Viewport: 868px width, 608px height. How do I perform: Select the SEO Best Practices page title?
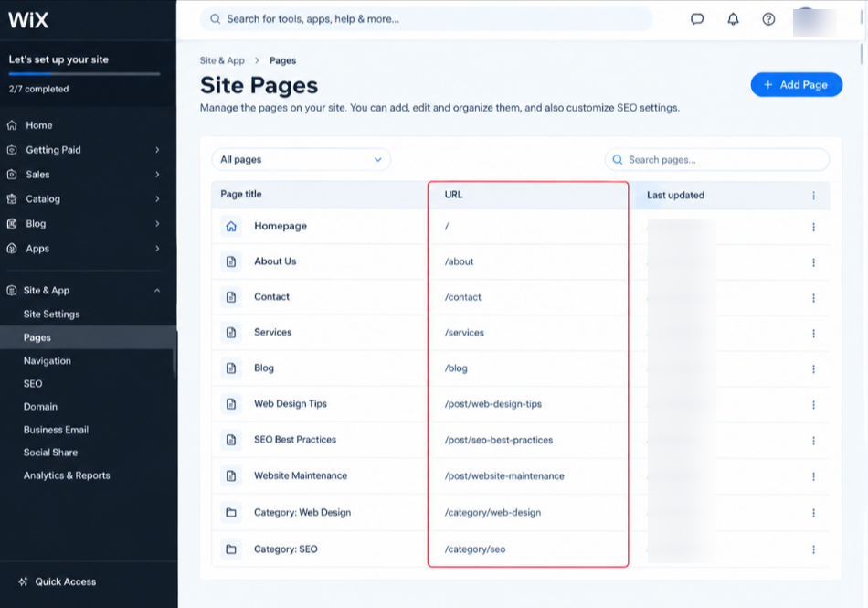295,440
